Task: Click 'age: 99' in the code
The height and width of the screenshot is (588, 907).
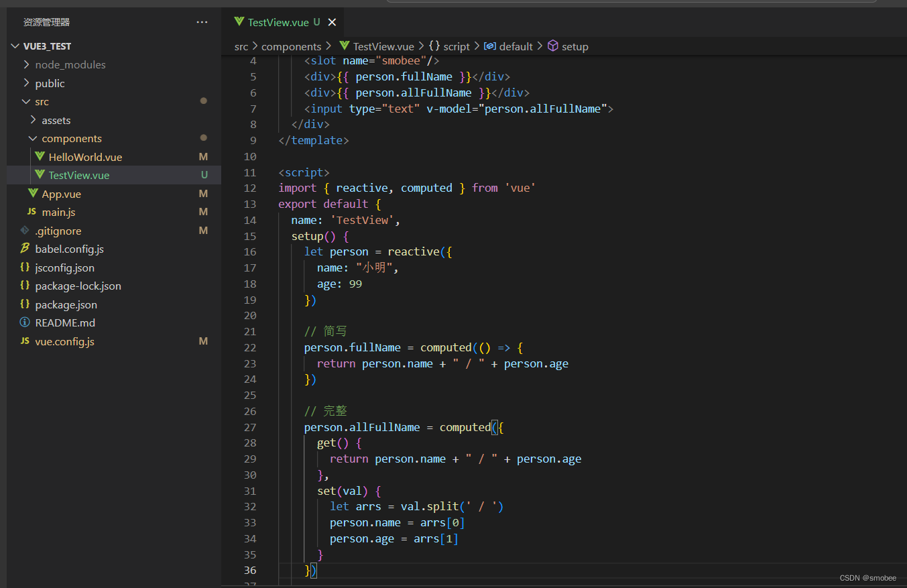Action: pos(340,284)
